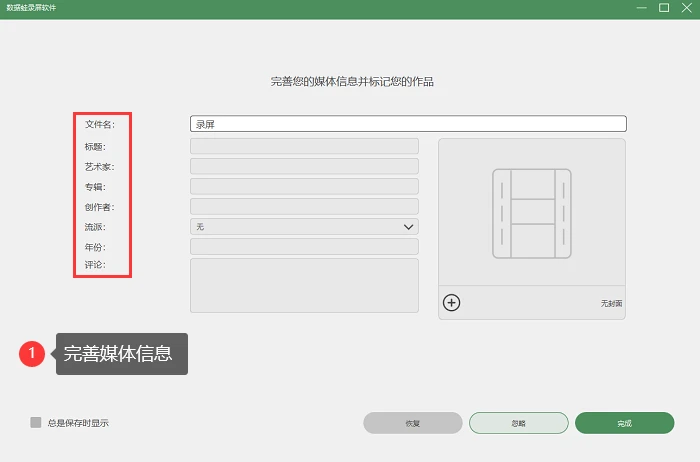The width and height of the screenshot is (700, 462).
Task: Focus the 艺术家 artist input field
Action: [304, 166]
